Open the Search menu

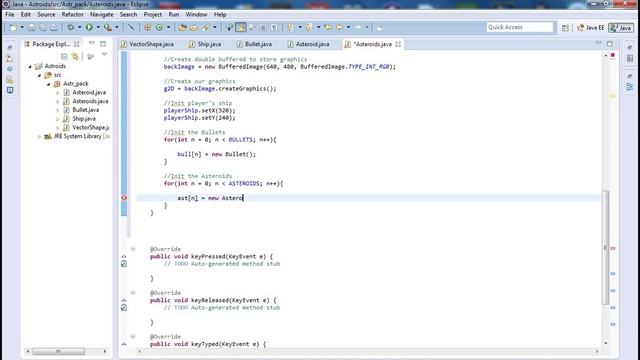pyautogui.click(x=128, y=14)
